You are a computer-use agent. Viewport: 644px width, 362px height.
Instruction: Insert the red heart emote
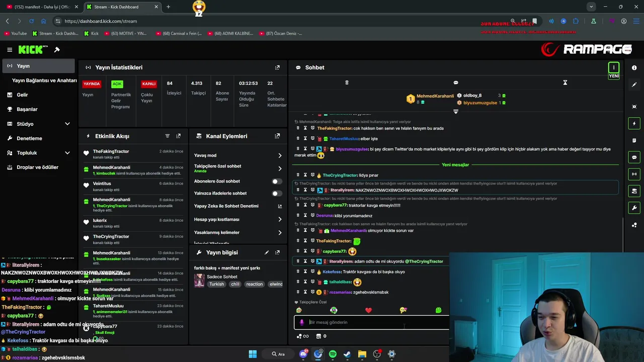point(368,310)
